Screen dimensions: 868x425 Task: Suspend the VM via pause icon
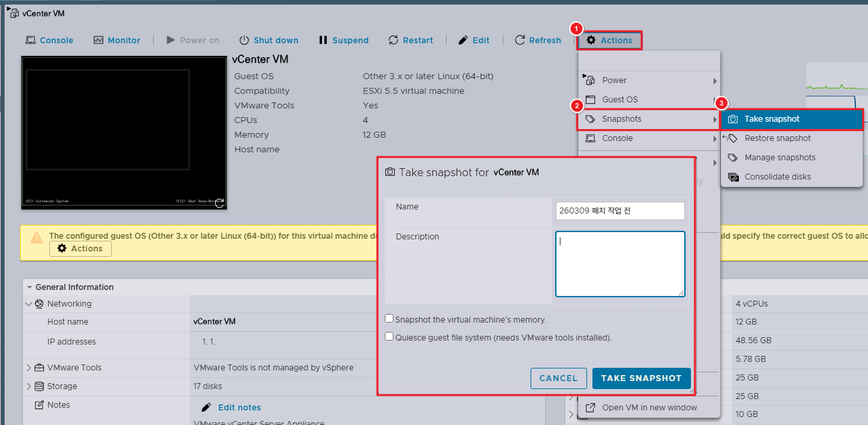(x=323, y=40)
